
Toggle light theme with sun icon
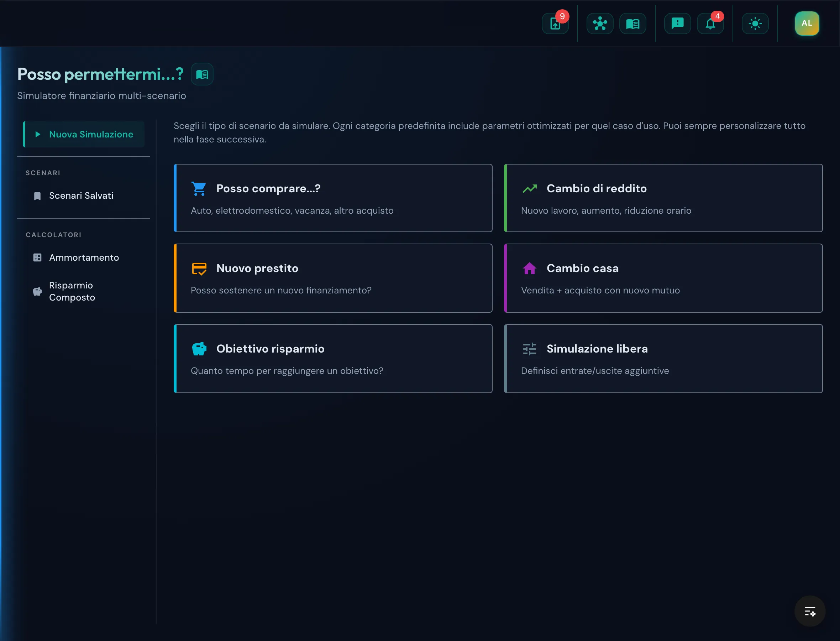[755, 24]
